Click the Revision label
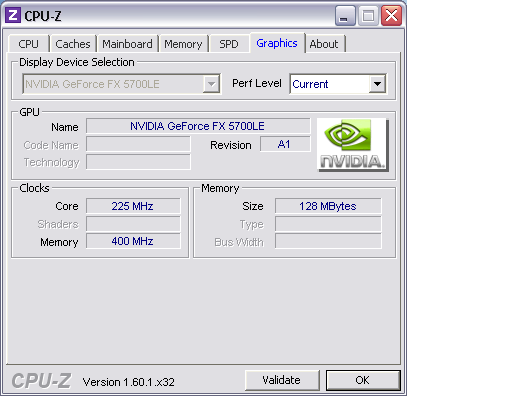Viewport: 512px width, 396px height. pos(231,145)
